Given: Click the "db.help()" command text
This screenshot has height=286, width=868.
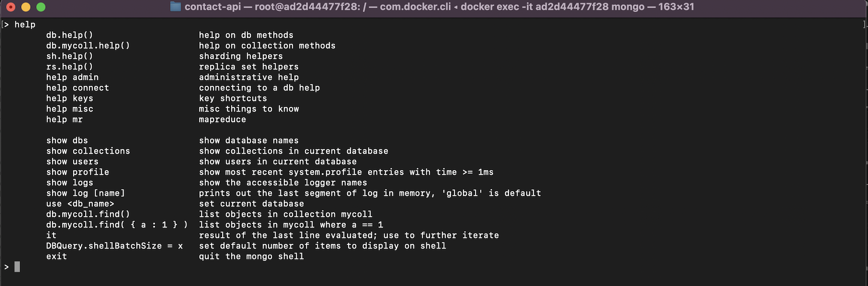Looking at the screenshot, I should [x=69, y=35].
